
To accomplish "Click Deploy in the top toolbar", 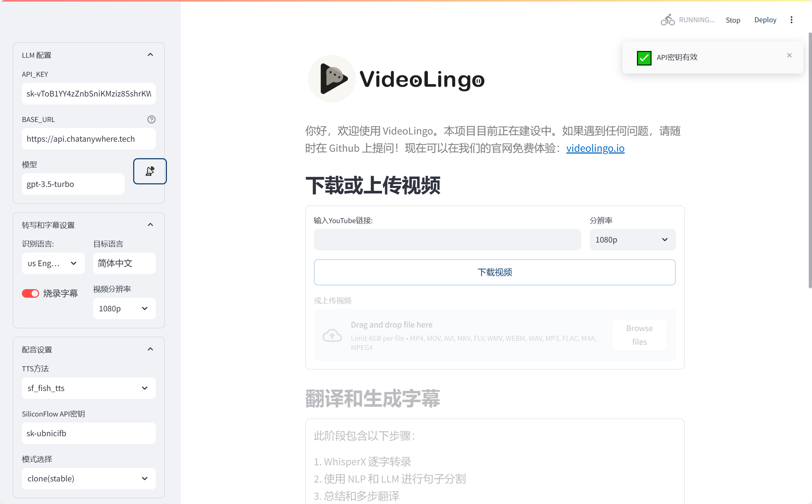I will coord(765,20).
